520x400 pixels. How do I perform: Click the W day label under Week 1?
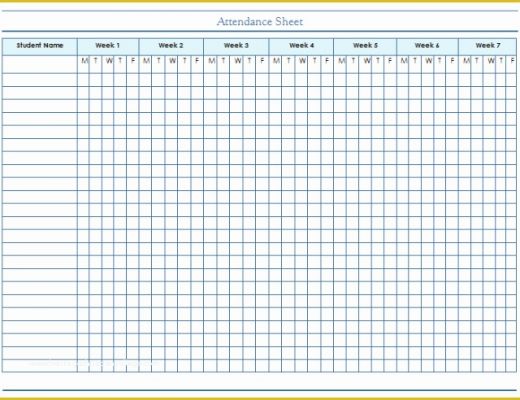[109, 61]
